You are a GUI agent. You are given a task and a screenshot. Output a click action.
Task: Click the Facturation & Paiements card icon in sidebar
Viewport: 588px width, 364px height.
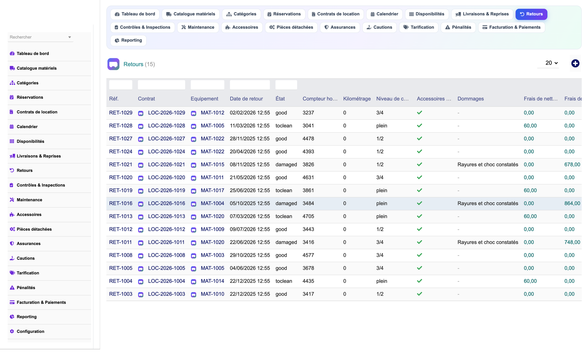pos(12,302)
